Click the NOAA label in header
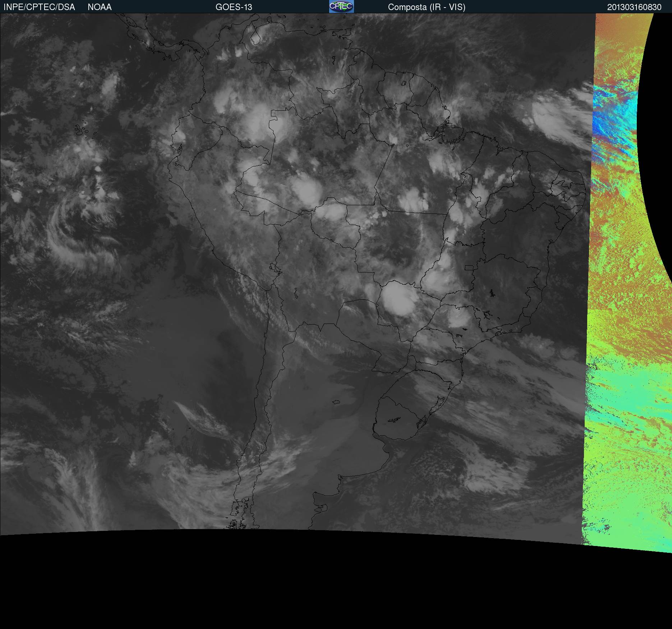Image resolution: width=672 pixels, height=629 pixels. coord(100,7)
